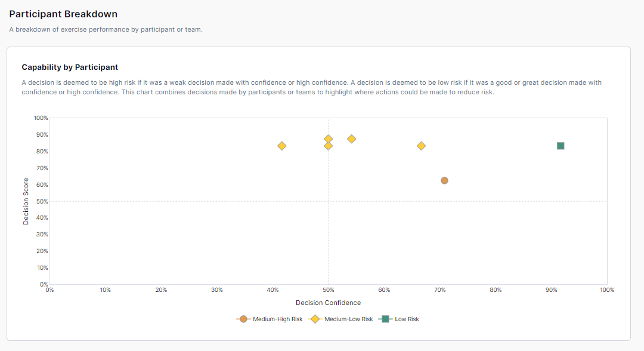644x351 pixels.
Task: Select the upper diamond at 50% confidence
Action: point(328,138)
